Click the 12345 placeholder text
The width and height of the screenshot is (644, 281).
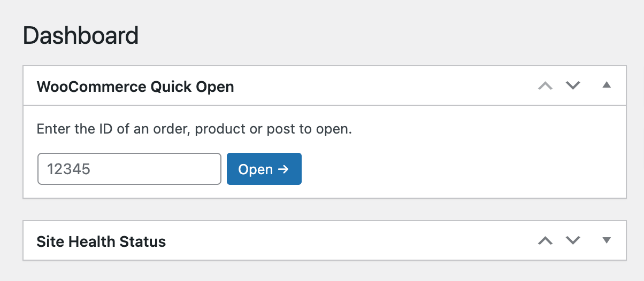pyautogui.click(x=69, y=169)
